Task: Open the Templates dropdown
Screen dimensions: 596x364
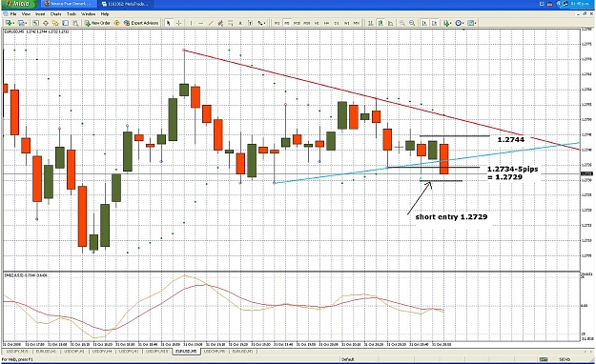Action: (x=471, y=23)
